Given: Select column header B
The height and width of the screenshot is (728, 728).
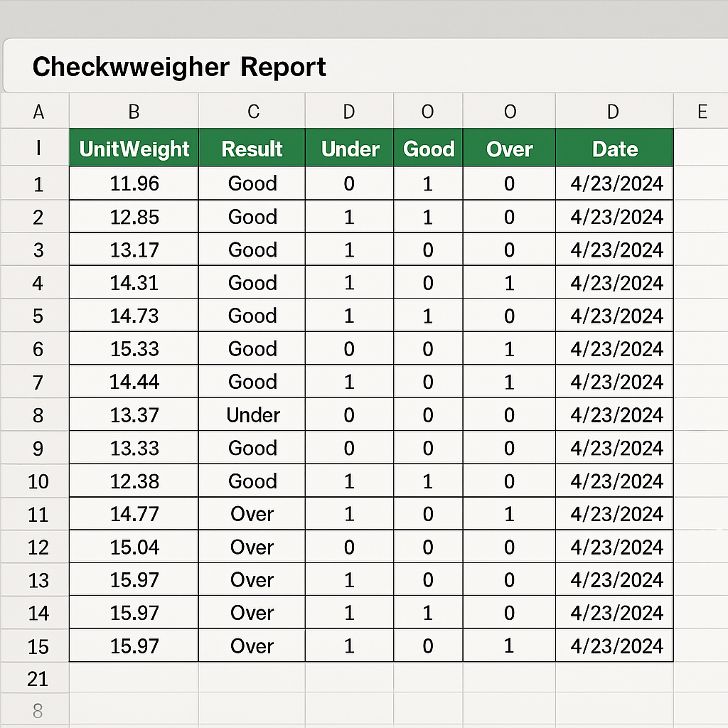Looking at the screenshot, I should 134,112.
